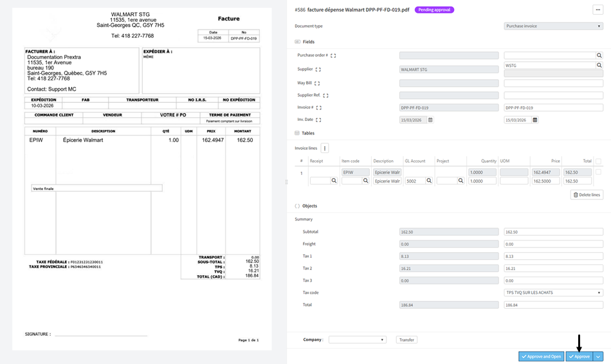This screenshot has height=364, width=611.
Task: Click the editable Description Epicerie Walr field
Action: [x=387, y=181]
